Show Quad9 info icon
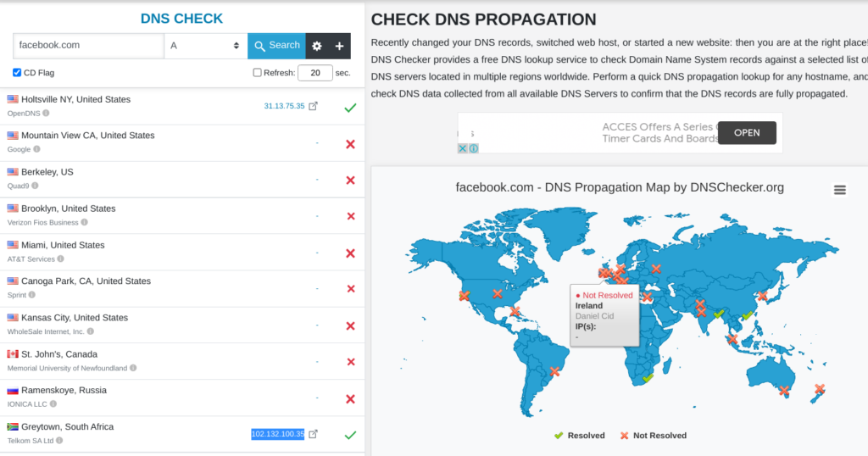 click(35, 186)
